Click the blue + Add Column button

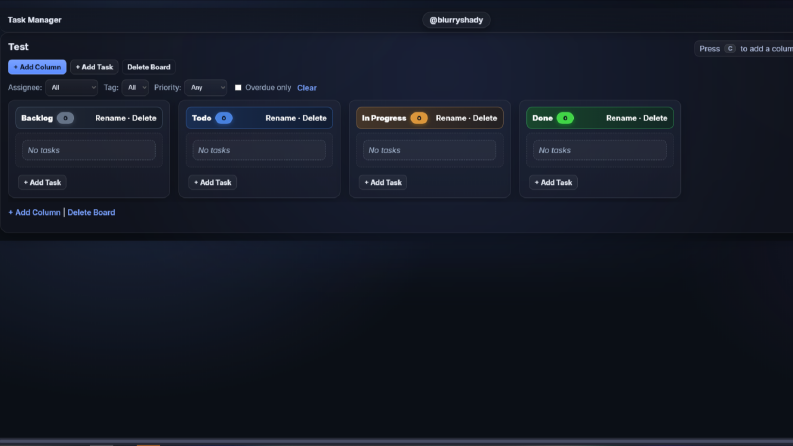[x=37, y=67]
